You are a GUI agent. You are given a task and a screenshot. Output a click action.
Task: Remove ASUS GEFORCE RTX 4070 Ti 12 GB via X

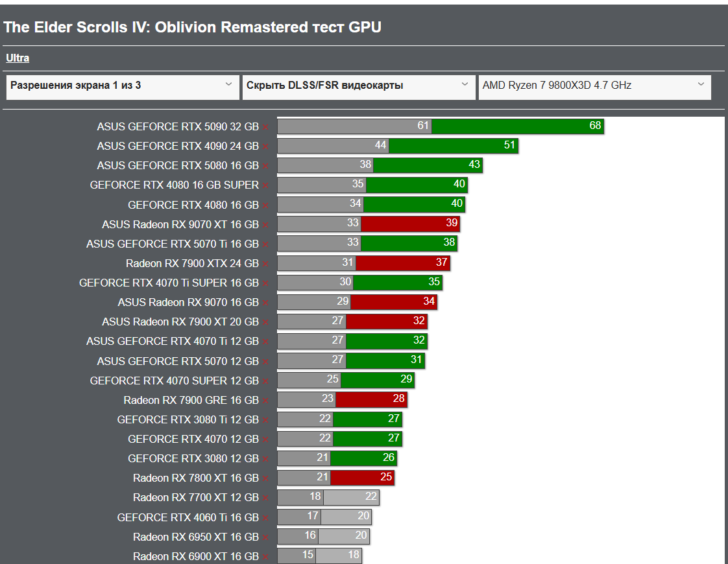(x=265, y=342)
